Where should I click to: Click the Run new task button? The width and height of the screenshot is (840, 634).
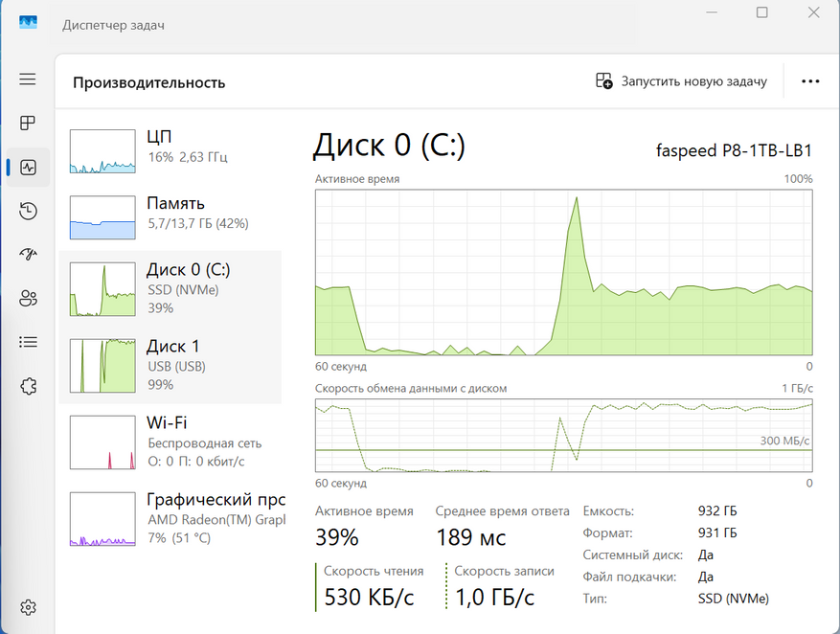tap(681, 81)
